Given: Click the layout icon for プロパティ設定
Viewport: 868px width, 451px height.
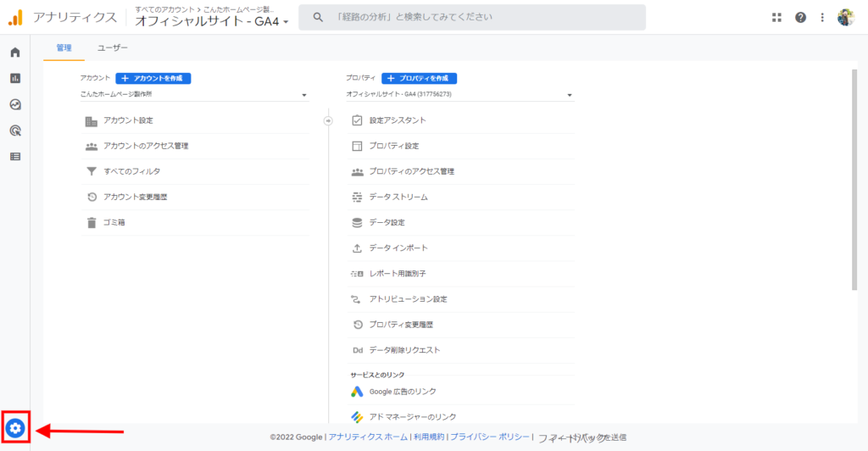Looking at the screenshot, I should coord(357,146).
